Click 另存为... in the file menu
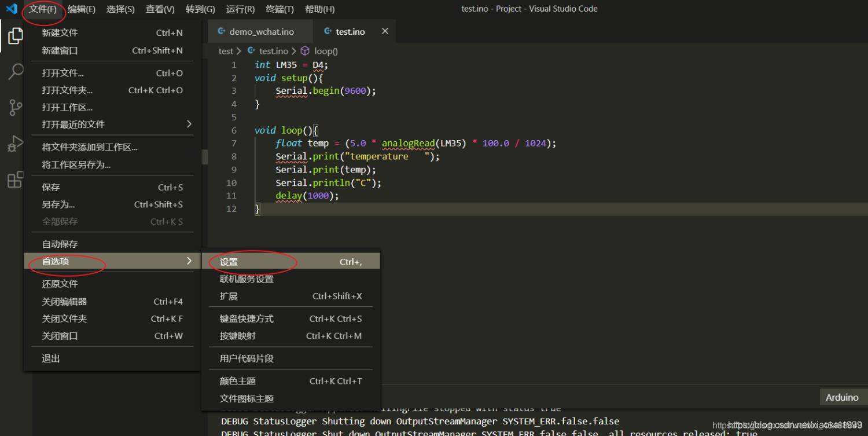The image size is (868, 436). pyautogui.click(x=112, y=204)
